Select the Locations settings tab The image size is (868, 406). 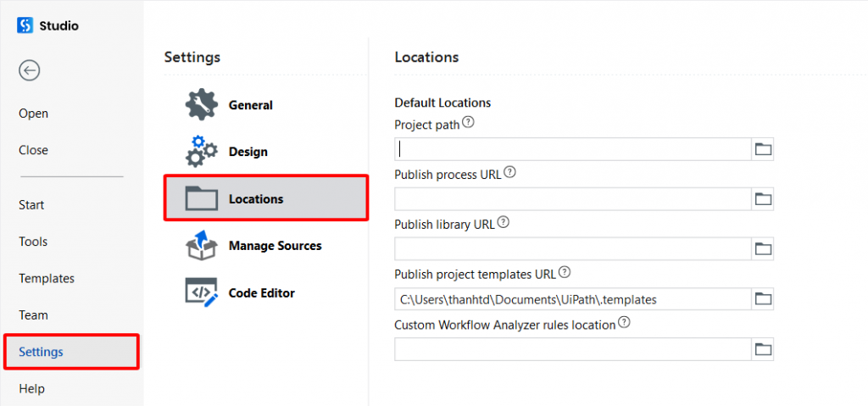point(265,198)
